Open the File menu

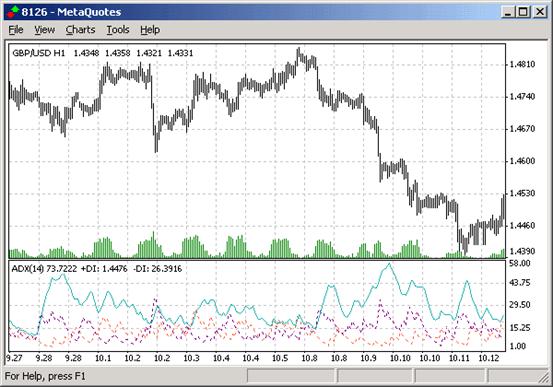tap(16, 30)
